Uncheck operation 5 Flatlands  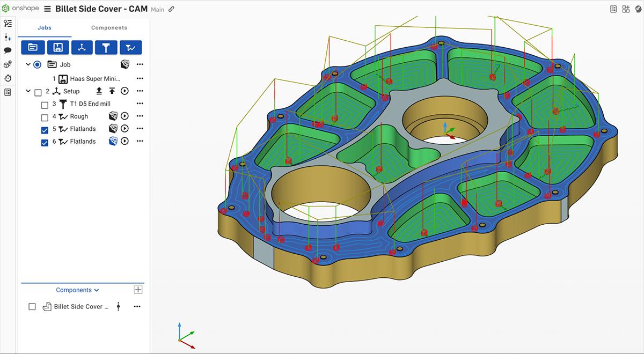[x=45, y=129]
